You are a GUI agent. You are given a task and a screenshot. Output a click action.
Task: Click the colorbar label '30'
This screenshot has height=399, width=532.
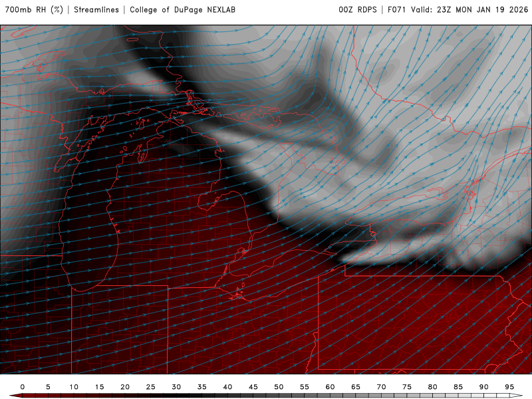pos(176,387)
